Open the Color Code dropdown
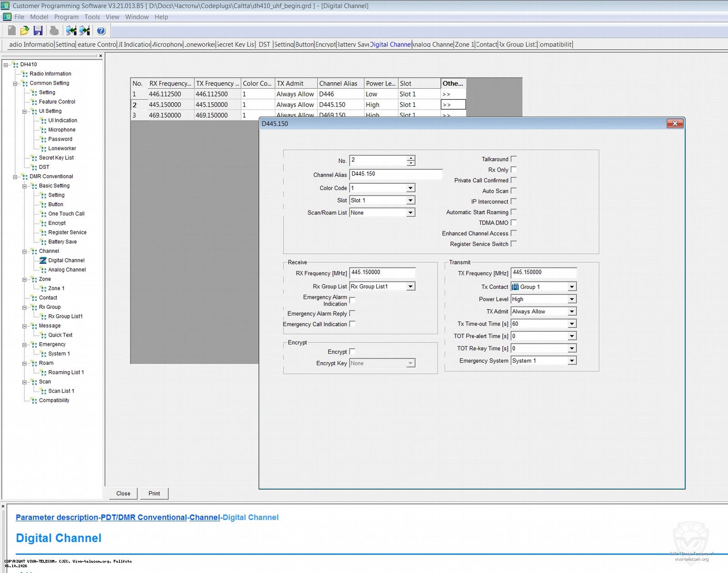Viewport: 728px width, 573px height. click(x=410, y=188)
